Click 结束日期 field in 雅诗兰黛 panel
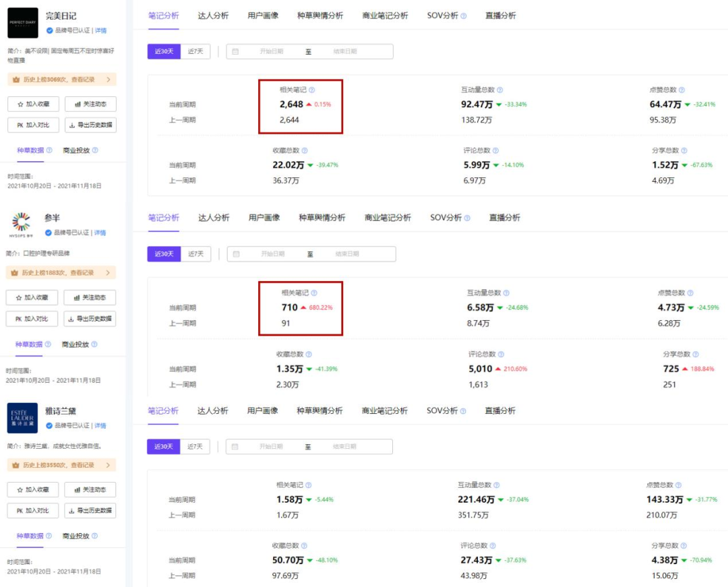 coord(344,446)
